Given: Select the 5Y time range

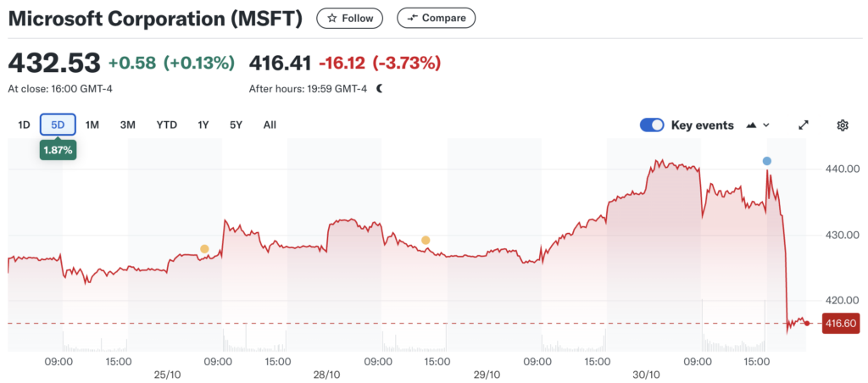Looking at the screenshot, I should click(236, 125).
